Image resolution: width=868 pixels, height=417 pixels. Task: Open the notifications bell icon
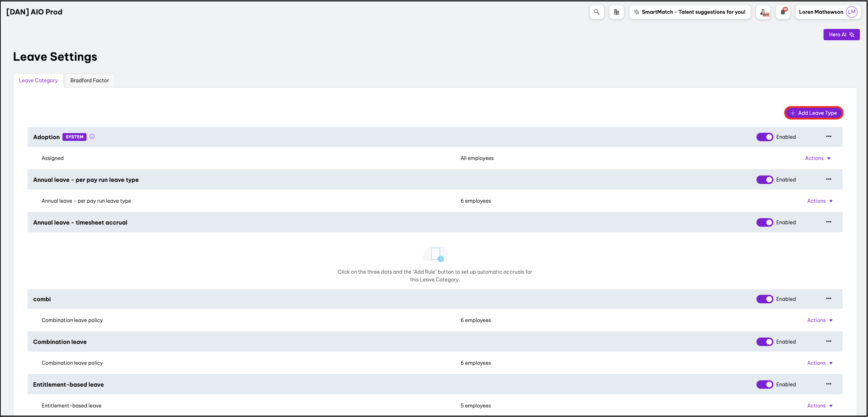click(783, 12)
